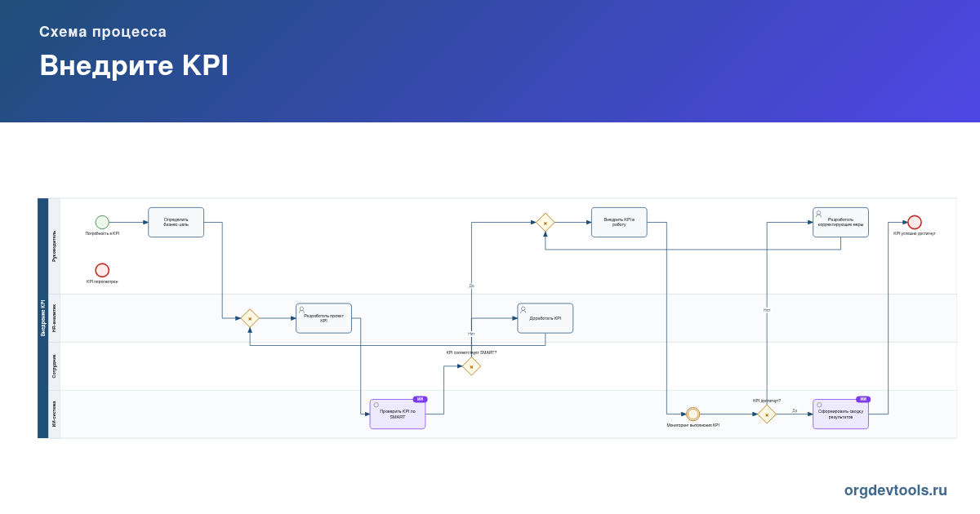Select the 'KPI достигнут?' gateway diamond

pos(767,414)
